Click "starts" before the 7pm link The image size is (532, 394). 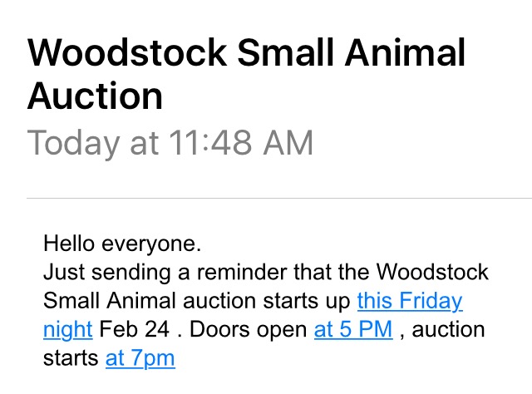click(71, 358)
